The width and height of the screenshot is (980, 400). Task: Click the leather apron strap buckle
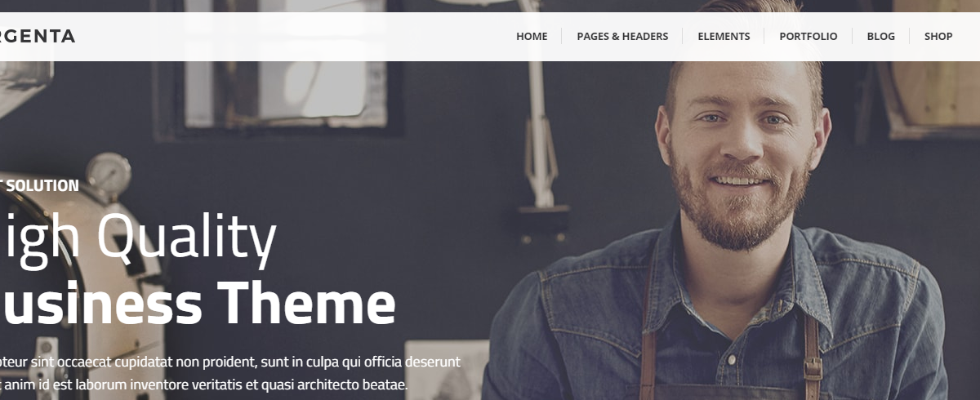(x=813, y=367)
